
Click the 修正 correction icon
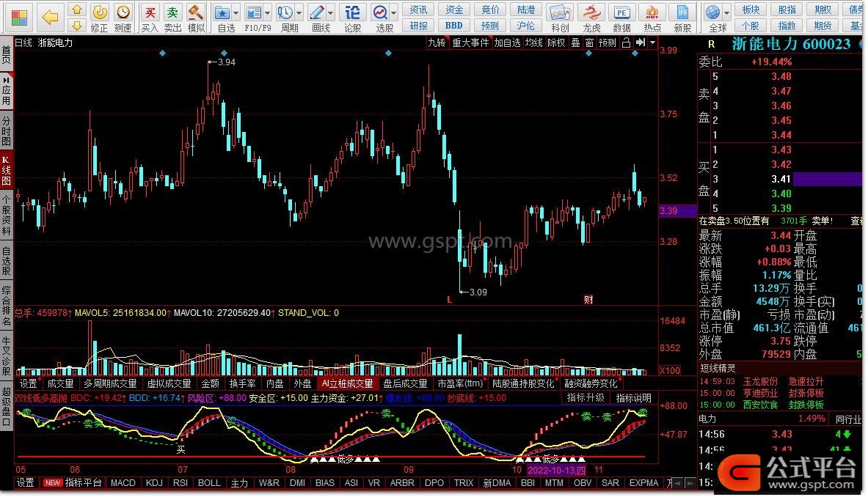(x=100, y=17)
